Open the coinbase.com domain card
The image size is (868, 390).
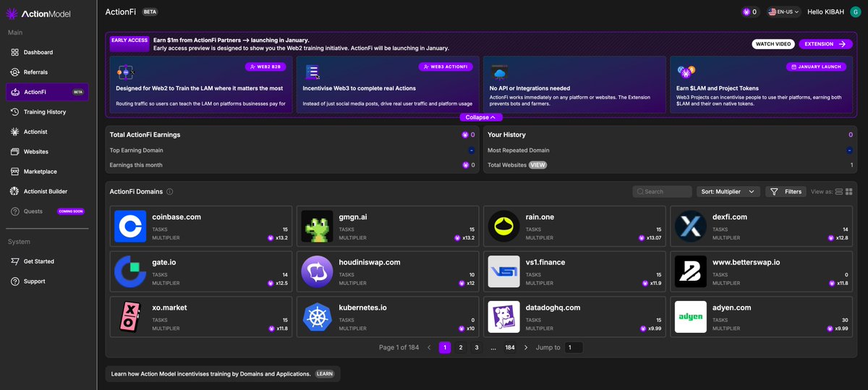click(201, 226)
